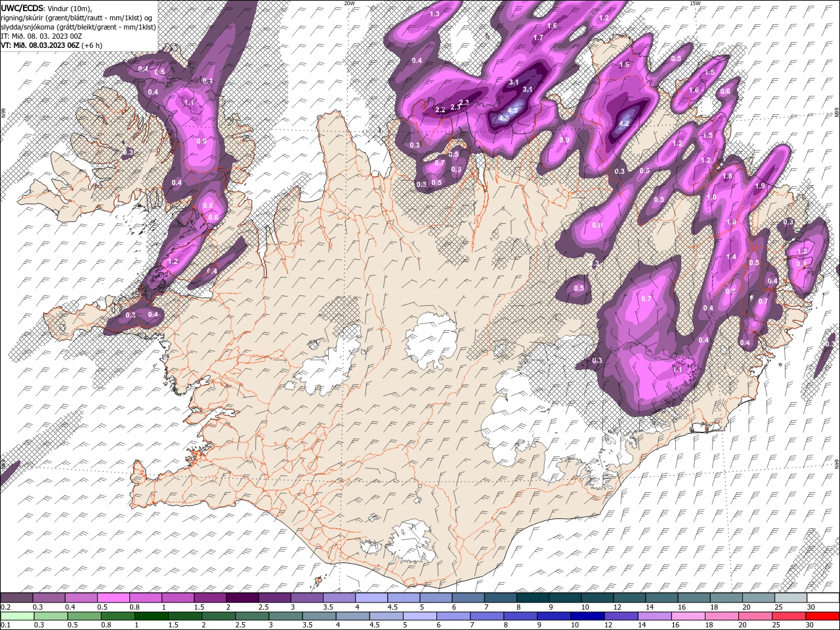Click the 2.2 precipitation value on the map
The image size is (840, 630).
pyautogui.click(x=440, y=110)
